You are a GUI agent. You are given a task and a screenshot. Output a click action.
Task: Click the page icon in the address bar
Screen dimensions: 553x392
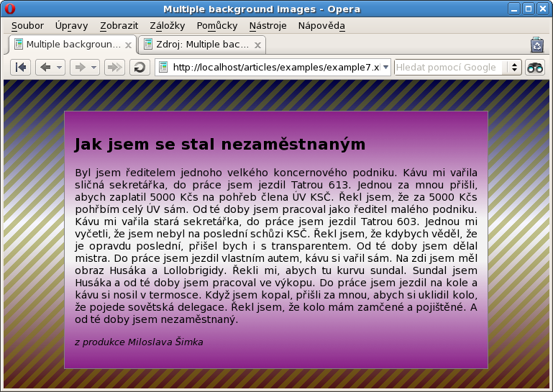[x=163, y=67]
